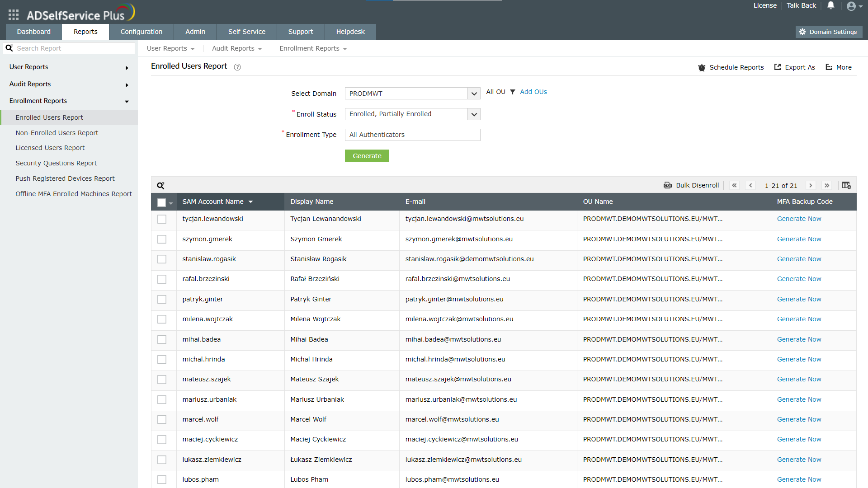Click Generate Now for szymon.gmerek
The width and height of the screenshot is (868, 488).
tap(799, 239)
